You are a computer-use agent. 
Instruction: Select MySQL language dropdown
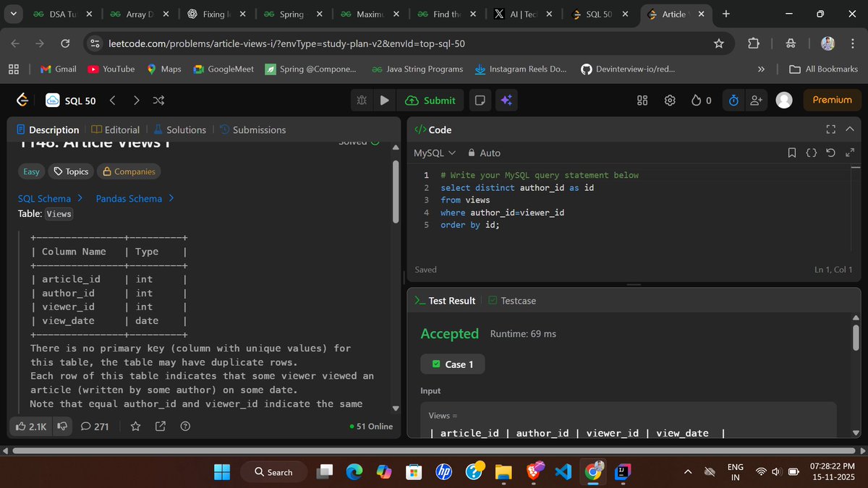tap(435, 153)
